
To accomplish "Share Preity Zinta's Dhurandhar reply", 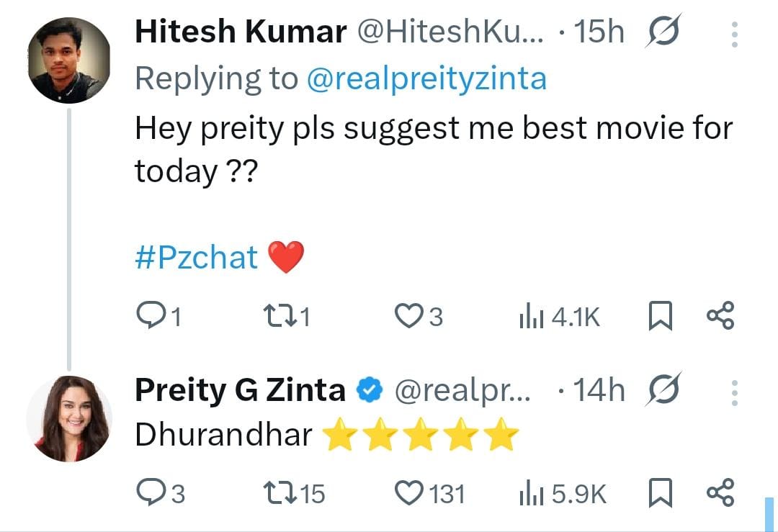I will (720, 493).
